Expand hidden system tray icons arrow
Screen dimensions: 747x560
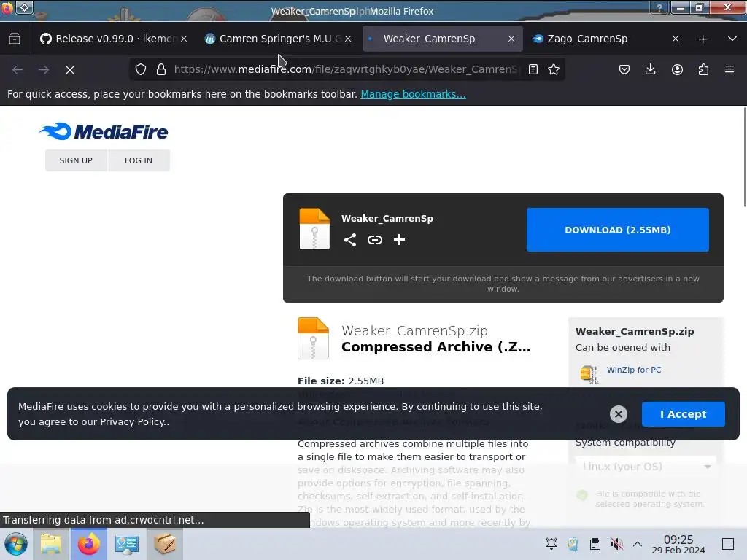pyautogui.click(x=638, y=544)
